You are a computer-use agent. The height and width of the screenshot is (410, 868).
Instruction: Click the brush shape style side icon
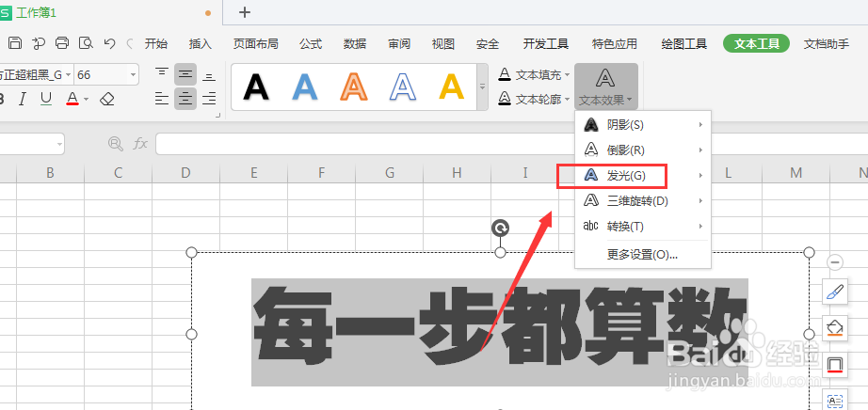pos(835,292)
